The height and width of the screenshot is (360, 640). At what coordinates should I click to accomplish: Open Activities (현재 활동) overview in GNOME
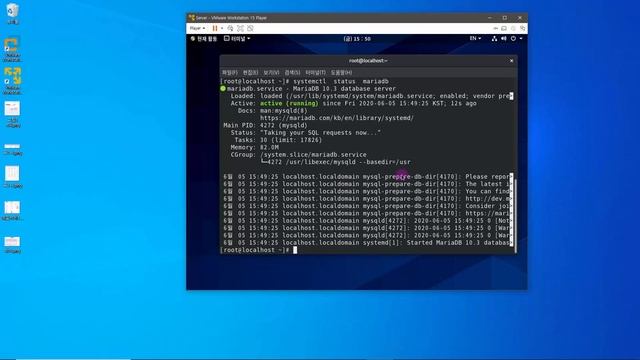click(x=204, y=39)
